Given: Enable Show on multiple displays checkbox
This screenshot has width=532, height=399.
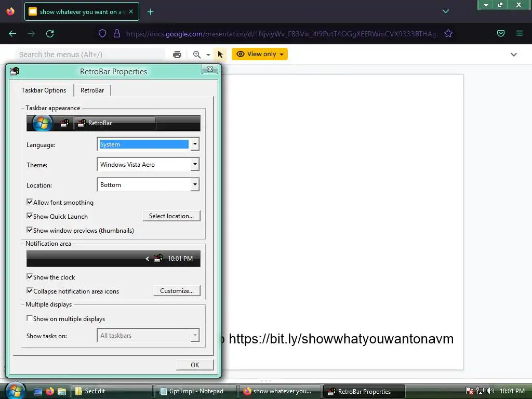Looking at the screenshot, I should (30, 318).
